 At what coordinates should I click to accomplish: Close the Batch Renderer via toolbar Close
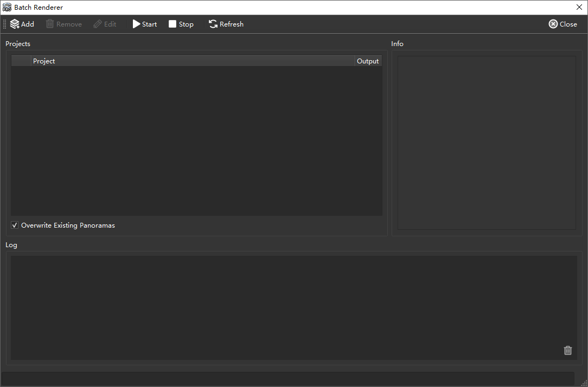tap(563, 24)
